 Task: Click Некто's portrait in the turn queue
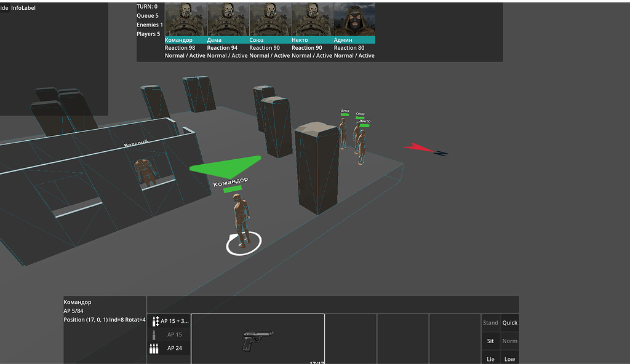point(311,19)
